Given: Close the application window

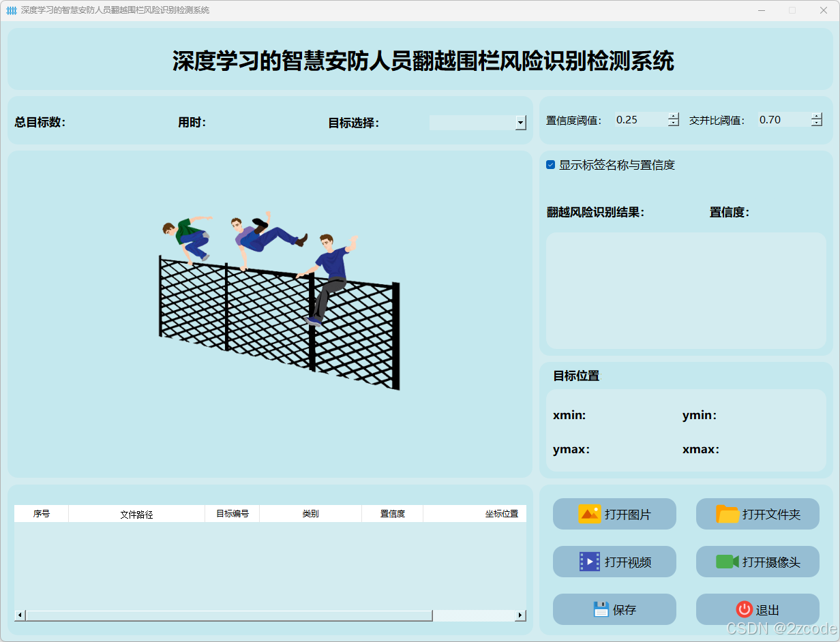Looking at the screenshot, I should pyautogui.click(x=824, y=10).
